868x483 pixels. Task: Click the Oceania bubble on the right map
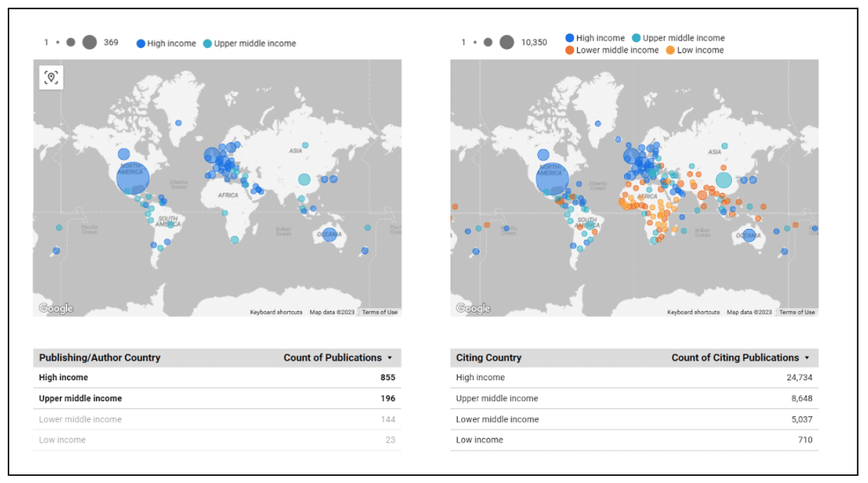pos(748,235)
